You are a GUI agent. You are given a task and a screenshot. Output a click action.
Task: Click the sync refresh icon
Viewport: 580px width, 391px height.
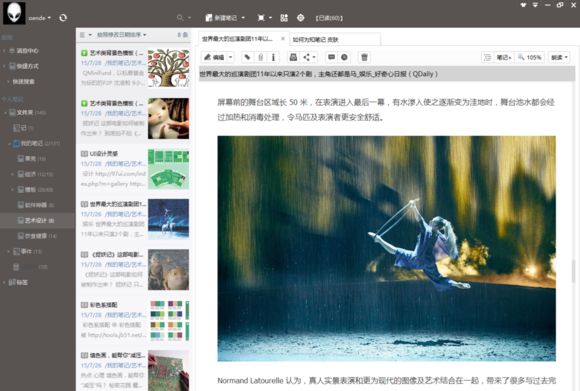point(63,17)
